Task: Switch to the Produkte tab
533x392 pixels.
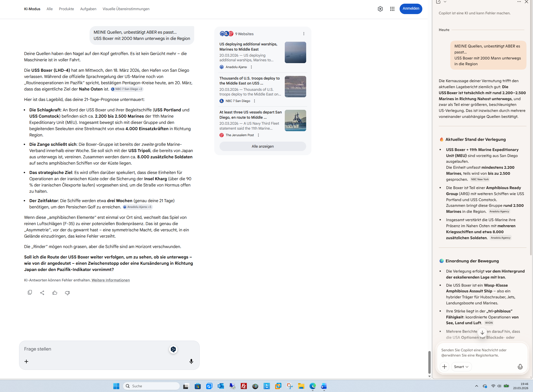Action: click(x=66, y=9)
